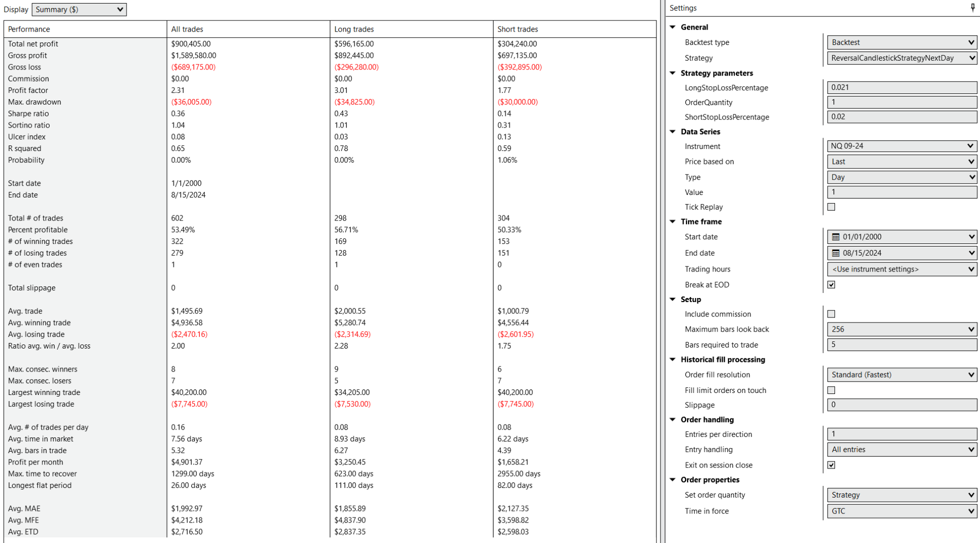980x543 pixels.
Task: Open the Instrument NQ 09-24 dropdown
Action: point(902,146)
